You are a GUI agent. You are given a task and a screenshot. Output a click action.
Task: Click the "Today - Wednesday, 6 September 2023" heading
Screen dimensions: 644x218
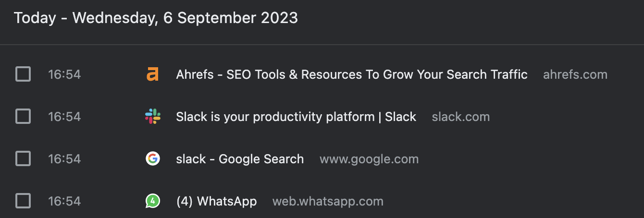[x=156, y=18]
